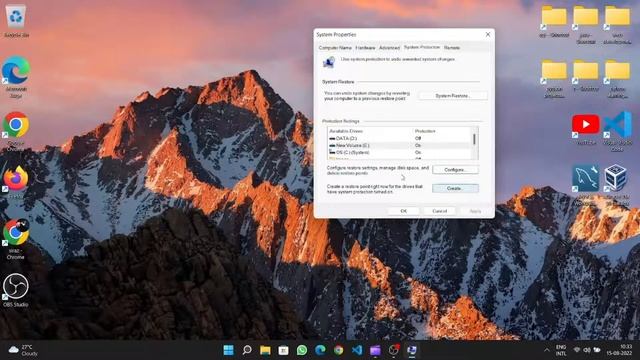Switch to the Advanced tab
The width and height of the screenshot is (640, 360).
tap(389, 48)
